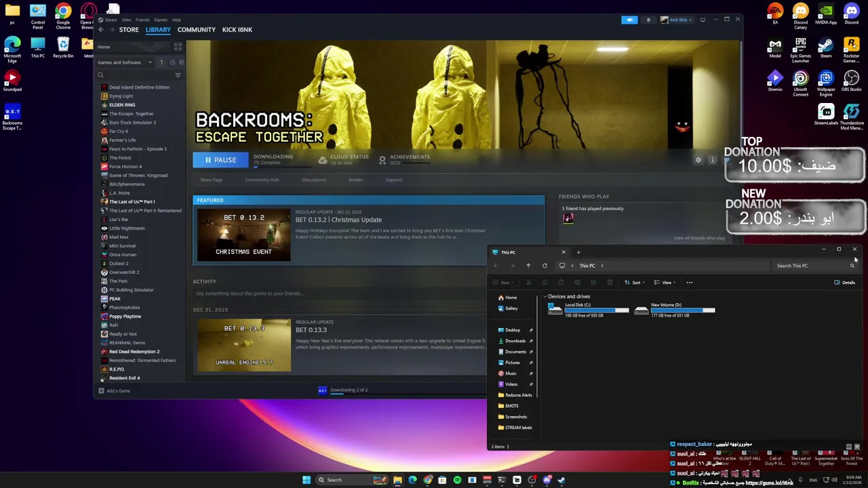
Task: Click the library sort-ascending arrow icon
Action: pyautogui.click(x=161, y=62)
